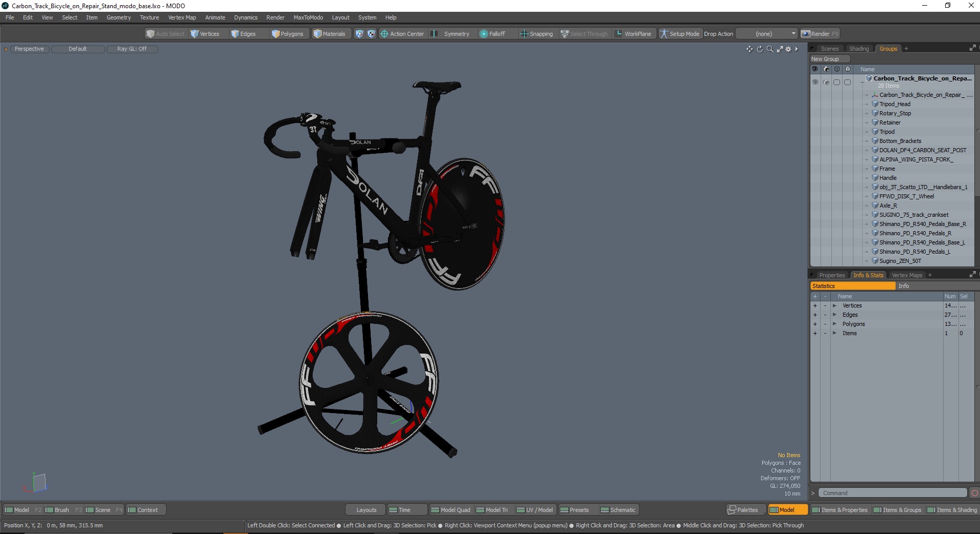
Task: Add a new tab to the Groups panel
Action: coord(906,49)
